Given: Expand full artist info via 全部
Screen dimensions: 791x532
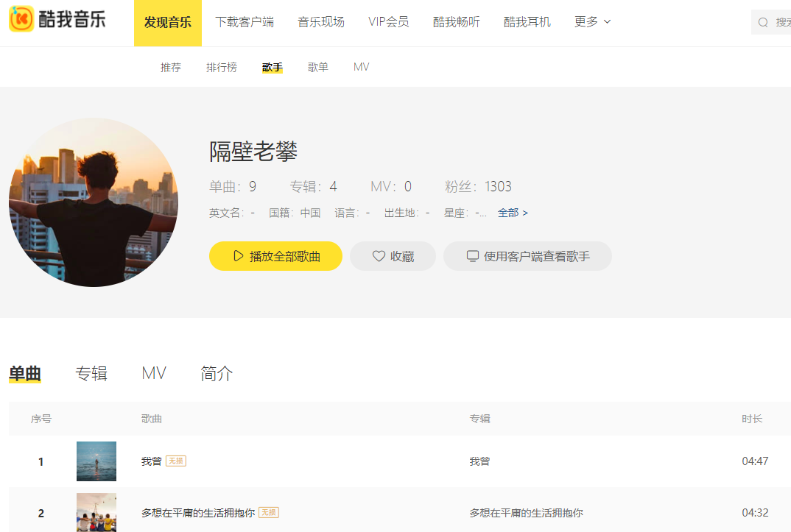Looking at the screenshot, I should coord(513,213).
